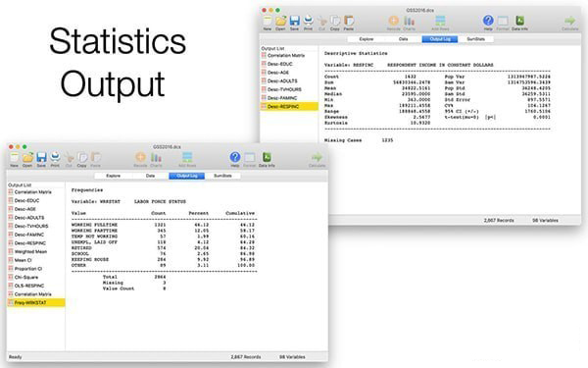Select Chi-Square output in front window
Screen dimensions: 588x368
point(36,277)
